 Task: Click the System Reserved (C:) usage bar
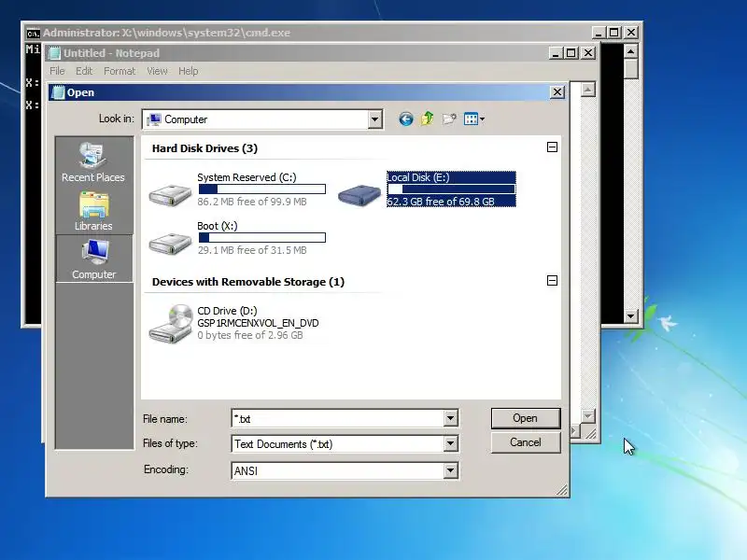(262, 189)
